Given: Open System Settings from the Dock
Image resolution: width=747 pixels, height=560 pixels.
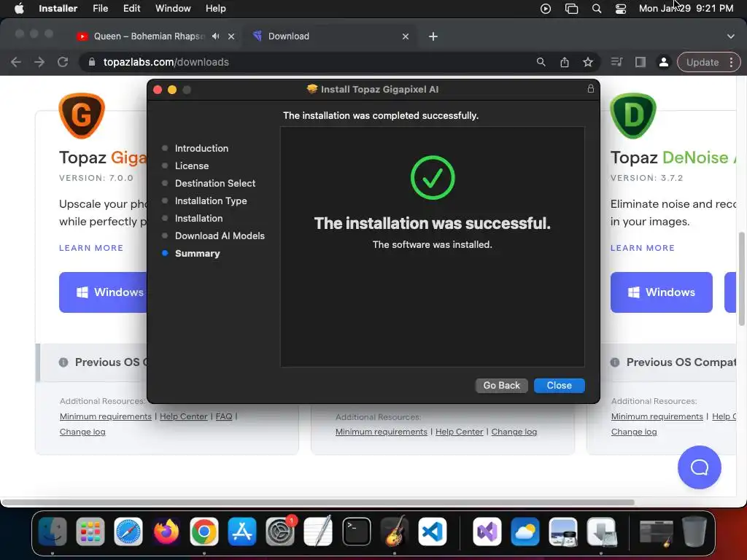Looking at the screenshot, I should pos(280,532).
